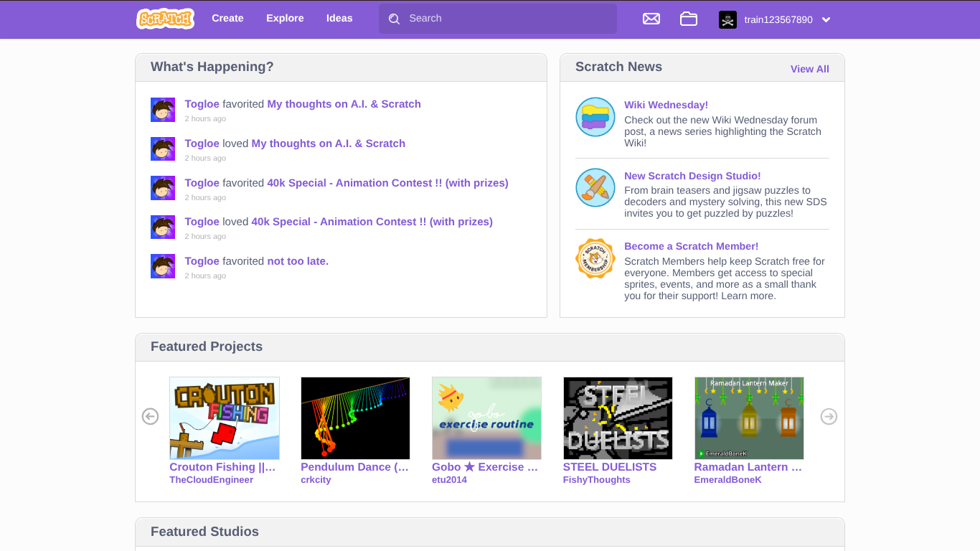Open the Messages envelope icon
The image size is (980, 551).
pos(651,19)
